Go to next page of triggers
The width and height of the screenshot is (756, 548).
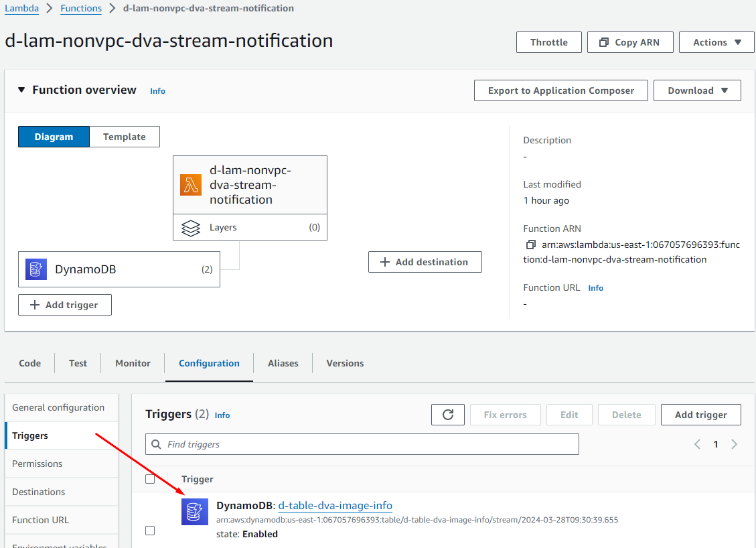click(735, 444)
